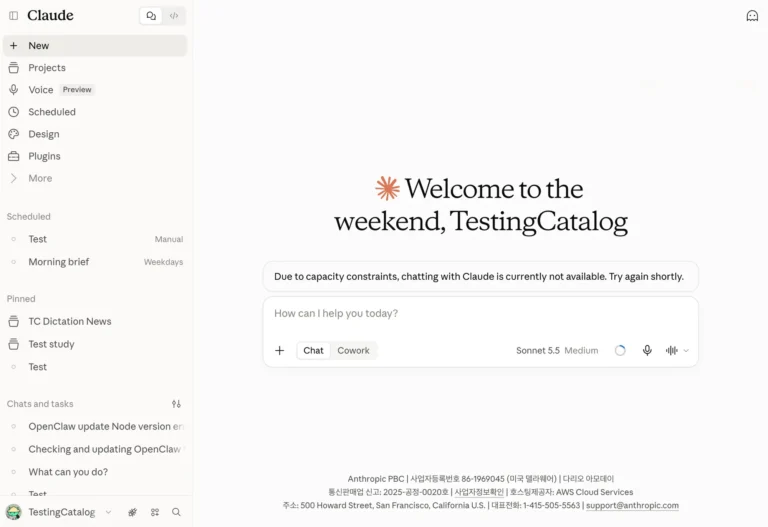Open the chats and tasks filter icon
This screenshot has width=768, height=527.
pyautogui.click(x=176, y=404)
